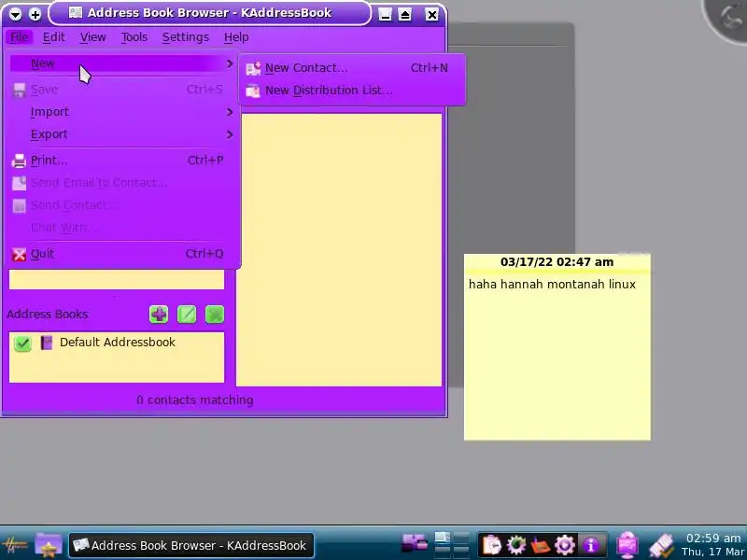Screen dimensions: 747x560
Task: Open the Settings menu
Action: (185, 36)
